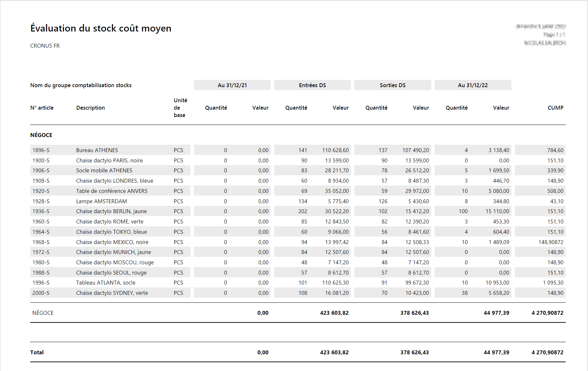Select article number '1936-S'
The height and width of the screenshot is (371, 588).
click(x=41, y=211)
